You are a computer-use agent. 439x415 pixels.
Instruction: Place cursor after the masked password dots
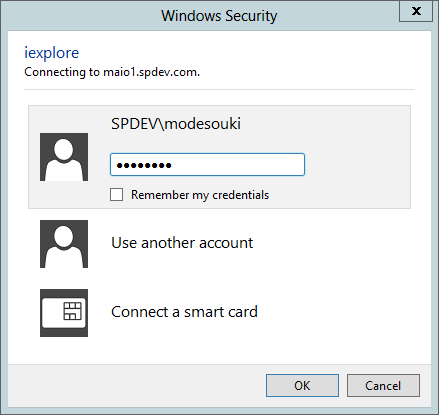[174, 165]
